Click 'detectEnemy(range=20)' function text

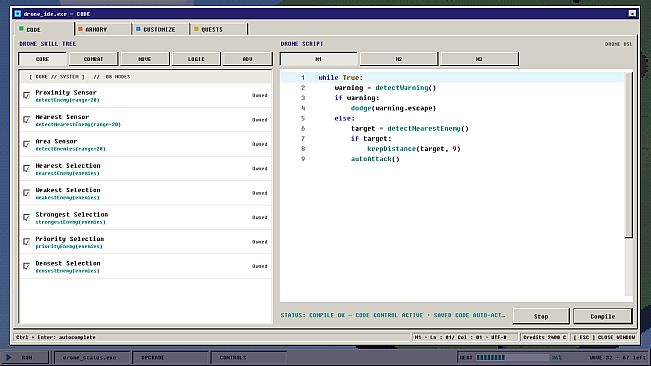[67, 100]
